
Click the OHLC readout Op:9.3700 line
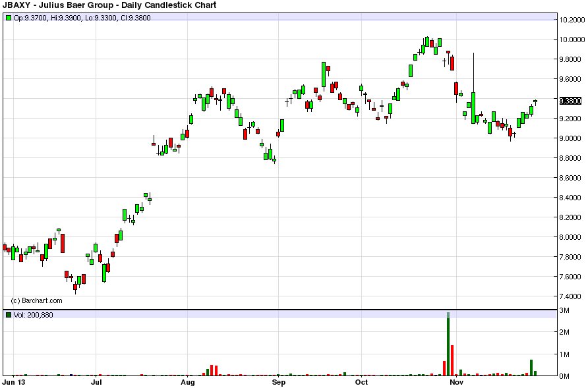coord(82,18)
